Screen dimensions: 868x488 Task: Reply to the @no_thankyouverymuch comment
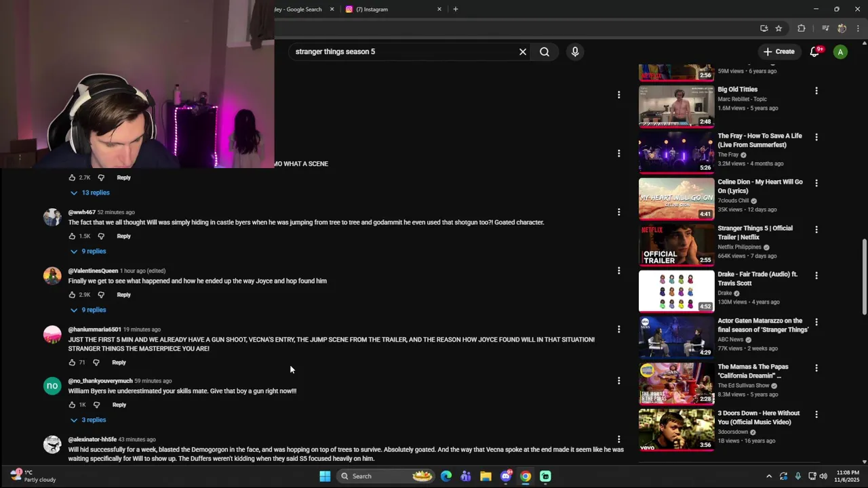coord(119,405)
